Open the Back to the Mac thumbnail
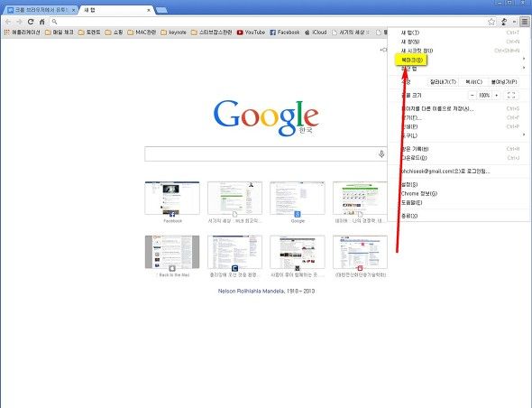This screenshot has height=408, width=532. click(172, 252)
